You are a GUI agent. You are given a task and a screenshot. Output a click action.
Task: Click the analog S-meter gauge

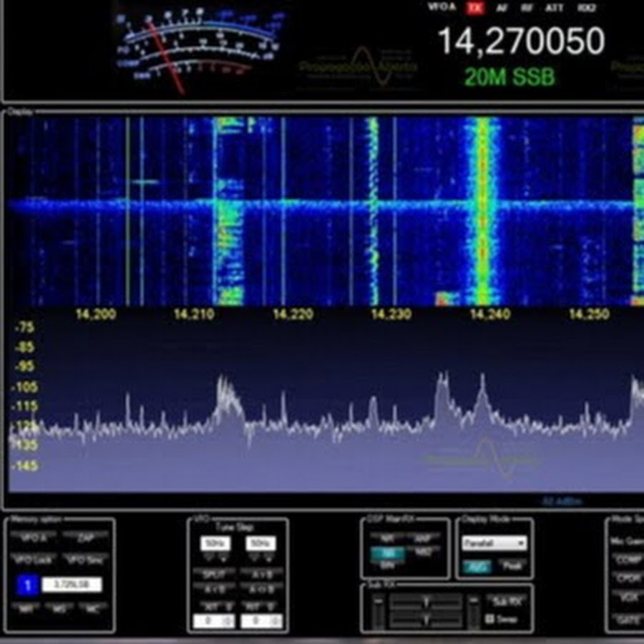[199, 50]
